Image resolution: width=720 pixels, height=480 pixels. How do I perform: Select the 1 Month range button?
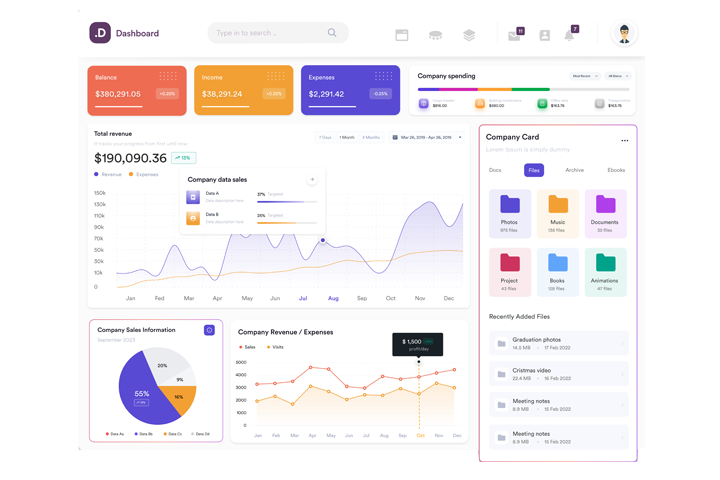[x=347, y=137]
